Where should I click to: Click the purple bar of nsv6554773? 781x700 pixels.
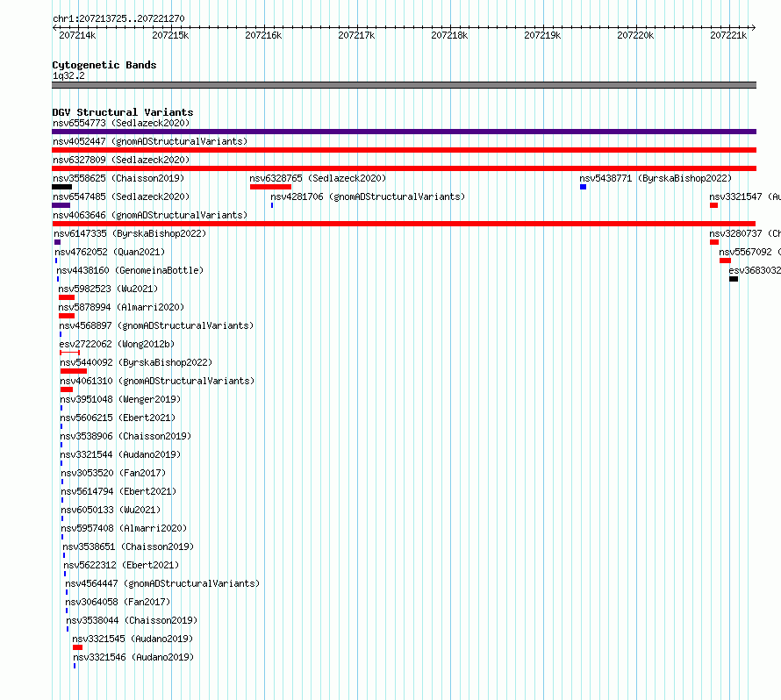[x=404, y=132]
